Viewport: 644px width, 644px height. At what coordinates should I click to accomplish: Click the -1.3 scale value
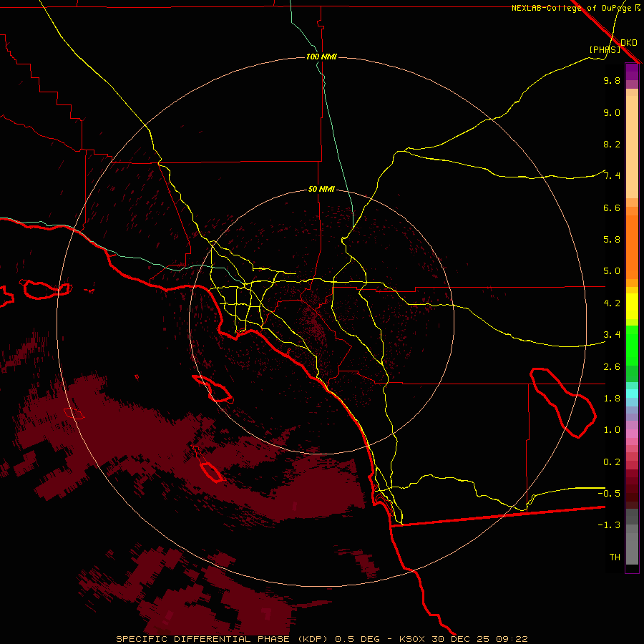click(609, 525)
